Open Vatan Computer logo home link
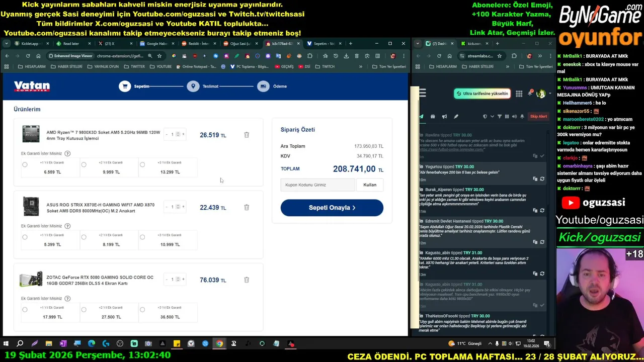This screenshot has height=362, width=644. [32, 86]
